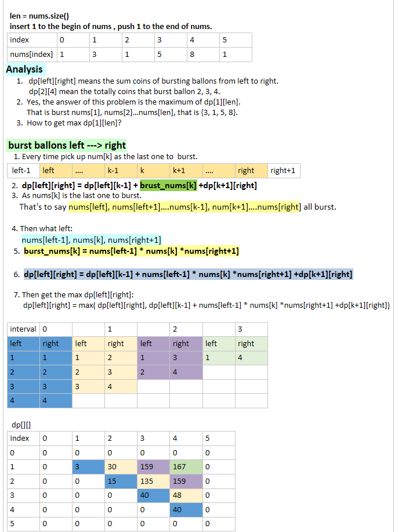Click the blue dp cell with value 15
Viewport: 398px width, 532px height.
(120, 481)
